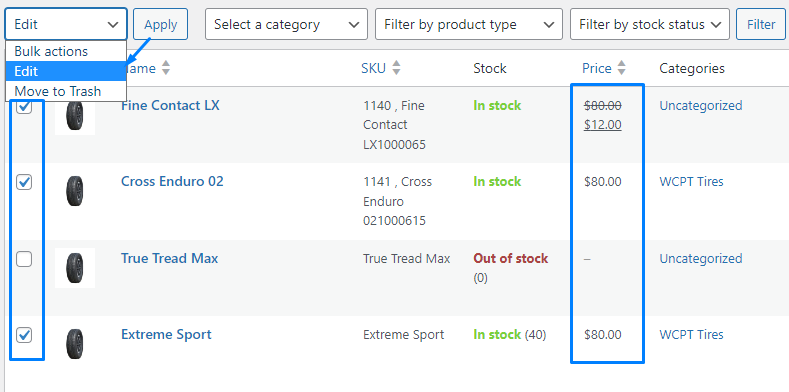Viewport: 789px width, 392px height.
Task: Sort by Price using arrow icon
Action: pyautogui.click(x=621, y=68)
